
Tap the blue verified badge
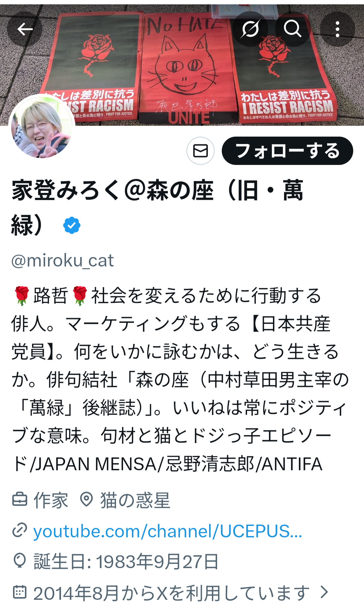coord(72,225)
